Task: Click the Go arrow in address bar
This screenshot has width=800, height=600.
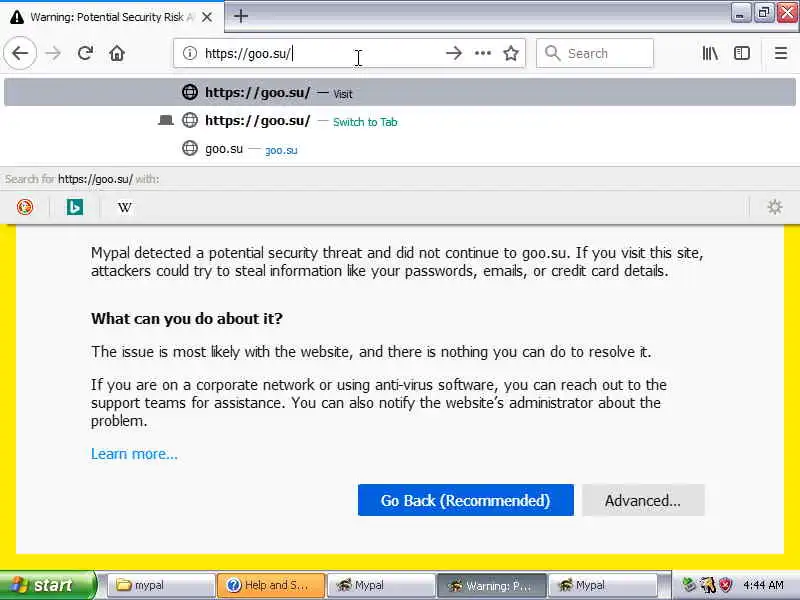Action: click(x=454, y=53)
